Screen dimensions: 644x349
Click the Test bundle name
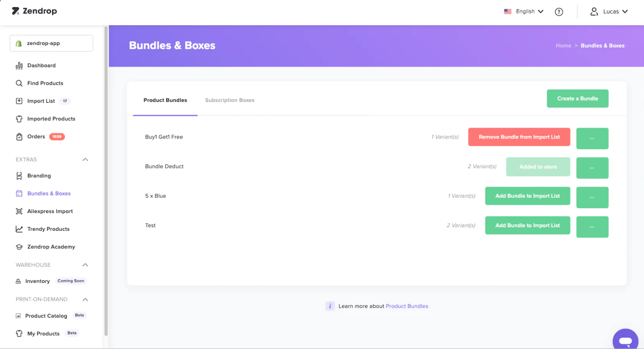(x=150, y=225)
